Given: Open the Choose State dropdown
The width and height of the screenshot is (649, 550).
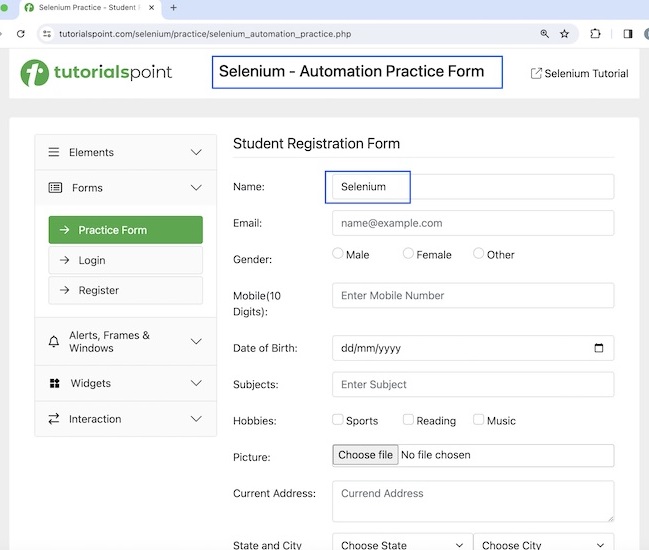Looking at the screenshot, I should tap(401, 545).
